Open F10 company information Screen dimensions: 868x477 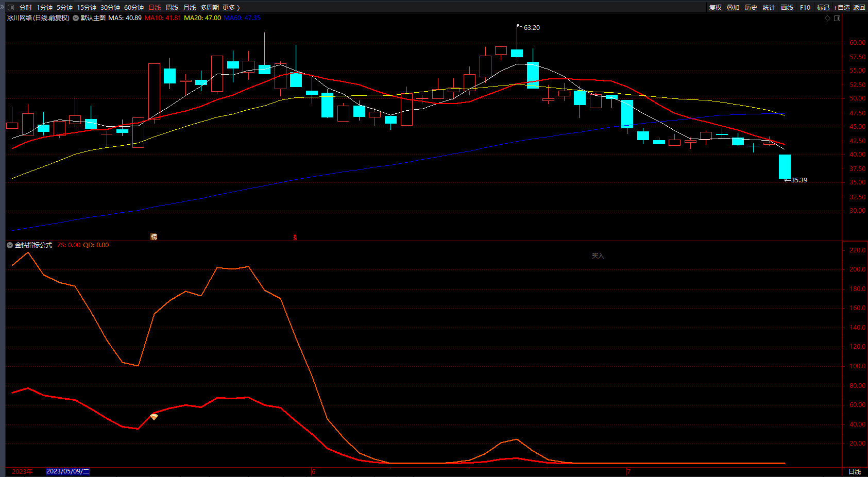point(805,7)
